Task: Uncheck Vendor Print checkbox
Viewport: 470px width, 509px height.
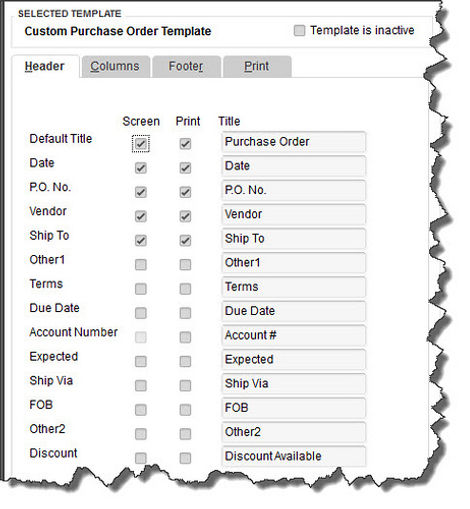Action: pyautogui.click(x=185, y=216)
